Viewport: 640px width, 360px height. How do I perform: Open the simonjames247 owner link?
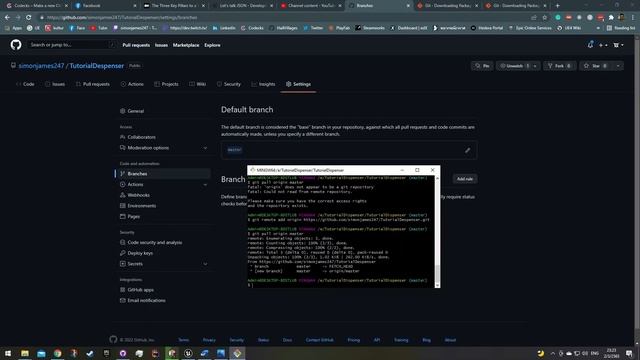click(x=41, y=66)
